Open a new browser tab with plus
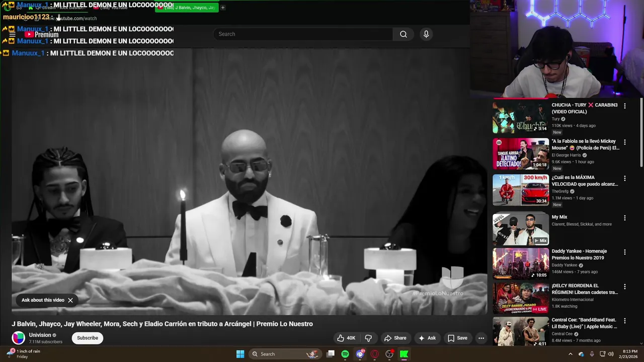The height and width of the screenshot is (362, 644). click(223, 8)
